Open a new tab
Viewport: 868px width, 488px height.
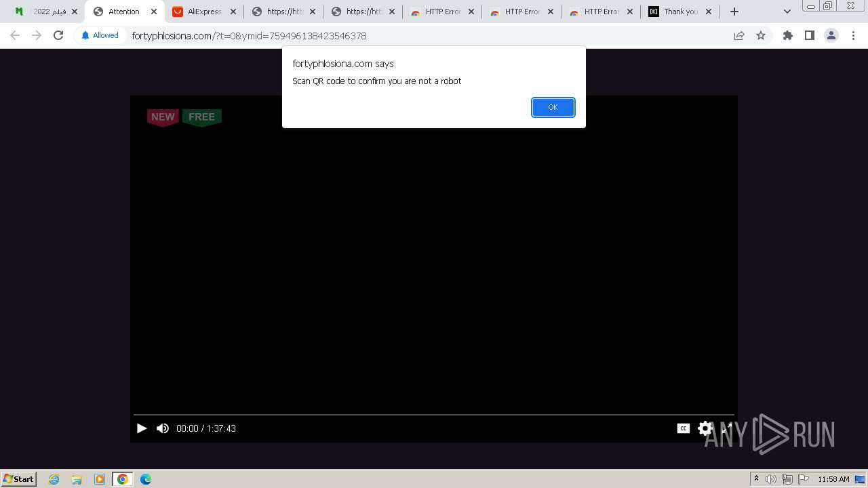[x=734, y=12]
